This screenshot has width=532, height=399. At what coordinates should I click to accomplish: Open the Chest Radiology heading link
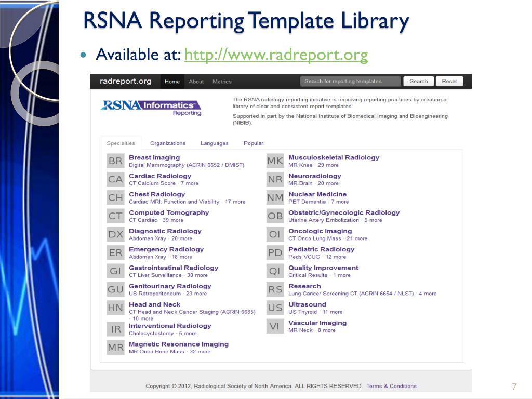point(157,194)
